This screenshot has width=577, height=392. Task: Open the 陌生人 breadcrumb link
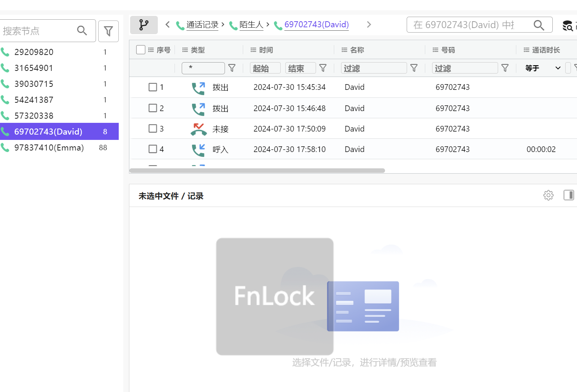pos(251,25)
